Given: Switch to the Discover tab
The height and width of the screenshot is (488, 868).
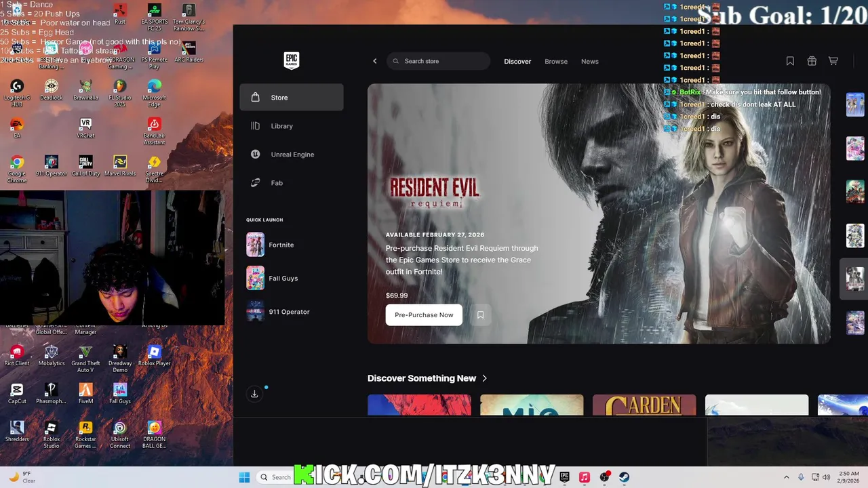Looking at the screenshot, I should coord(517,61).
